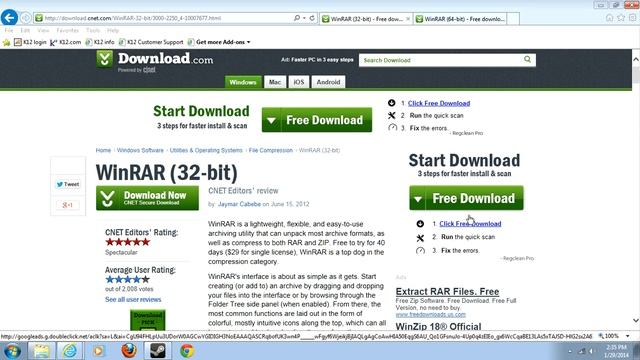
Task: Launch Firefox from the taskbar
Action: point(129,351)
